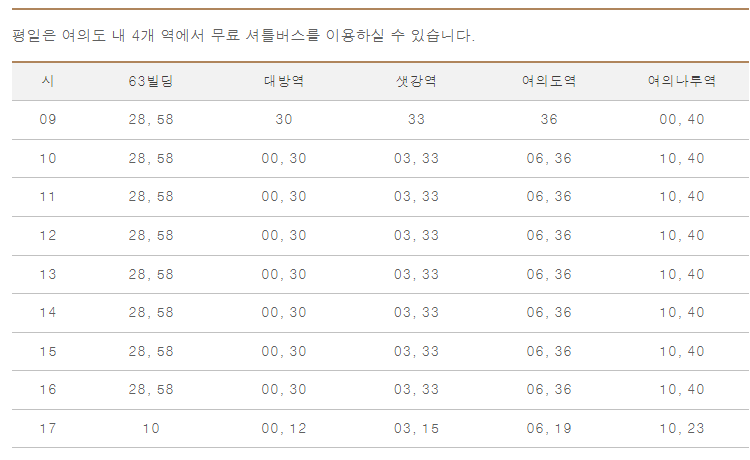Select 63빌딩 times '28, 58' in 10 row
Screen dimensions: 750x460
click(x=151, y=158)
